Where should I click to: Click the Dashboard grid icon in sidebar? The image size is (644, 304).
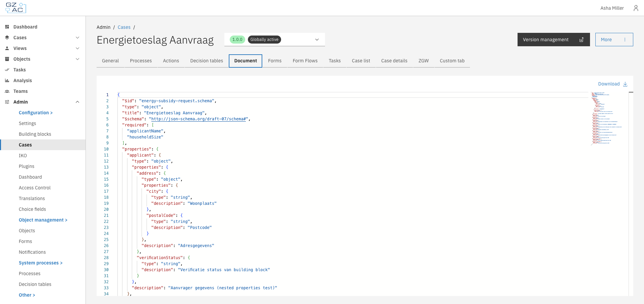click(7, 27)
